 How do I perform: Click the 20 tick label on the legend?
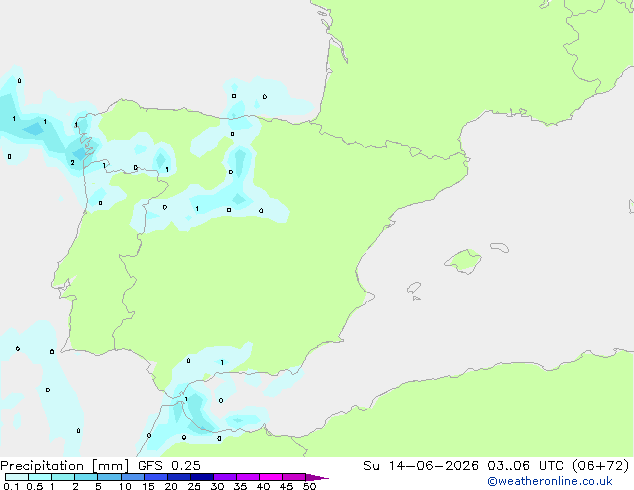(171, 486)
